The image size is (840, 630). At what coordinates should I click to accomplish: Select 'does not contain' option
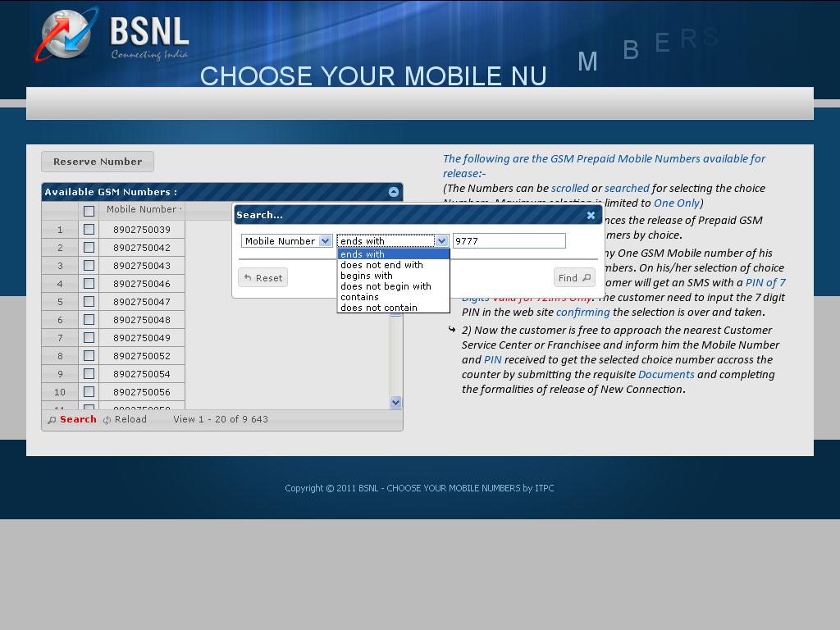[x=393, y=308]
